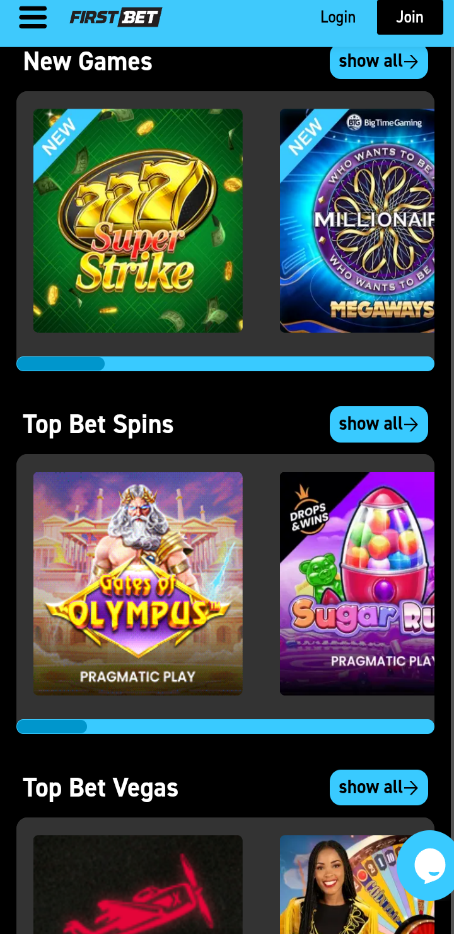Click the NEW ribbon on Millionaire Megaways

point(306,136)
